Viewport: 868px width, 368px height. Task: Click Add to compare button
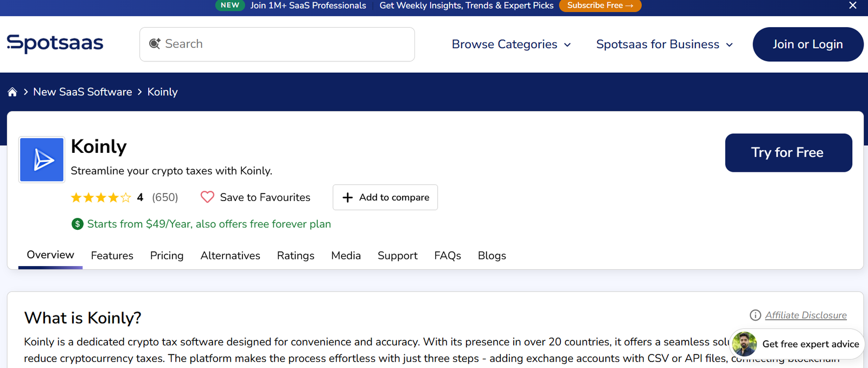[385, 197]
